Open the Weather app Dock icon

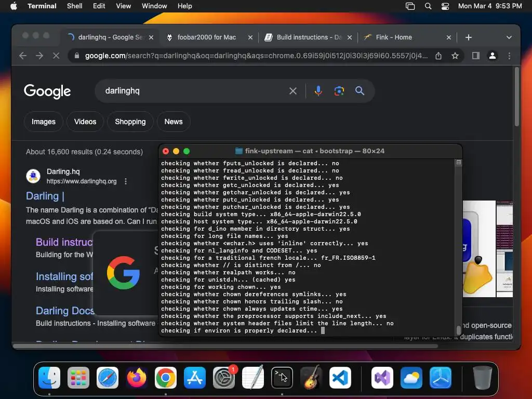tap(411, 378)
